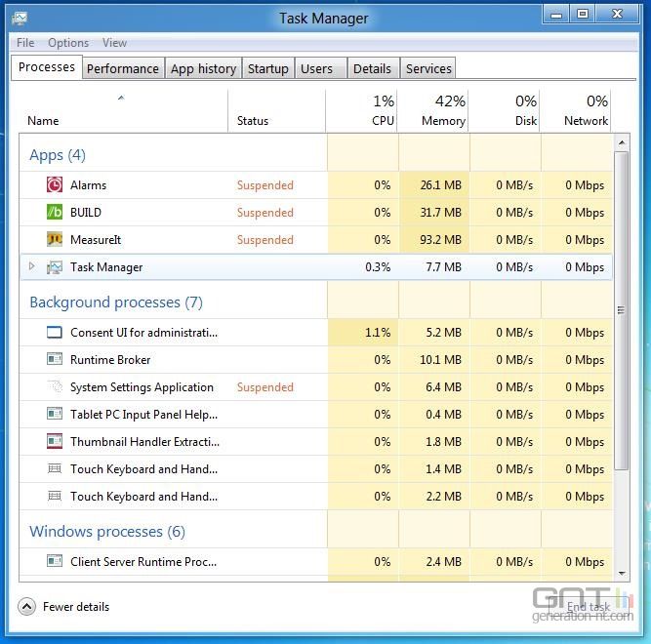Select System Settings Application row name
The image size is (651, 644).
[142, 387]
